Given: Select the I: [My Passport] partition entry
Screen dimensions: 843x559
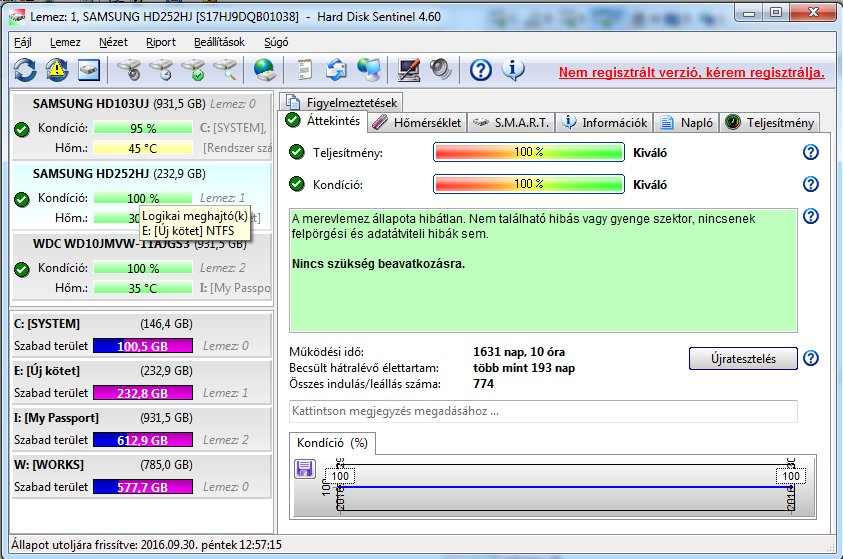Looking at the screenshot, I should [x=141, y=428].
